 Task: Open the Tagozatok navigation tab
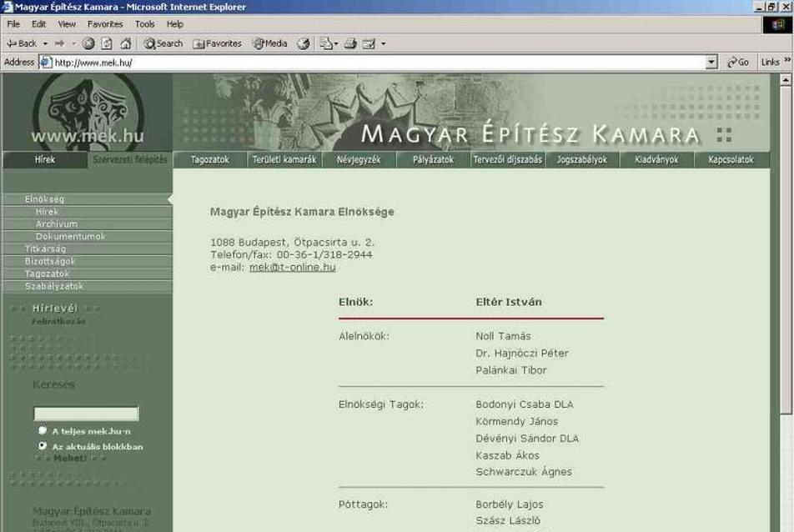tap(210, 160)
